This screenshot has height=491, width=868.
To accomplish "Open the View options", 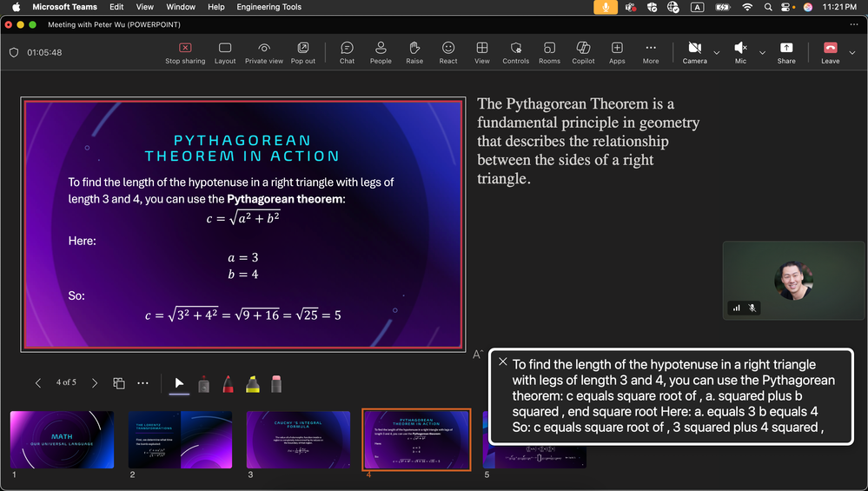I will [x=482, y=53].
